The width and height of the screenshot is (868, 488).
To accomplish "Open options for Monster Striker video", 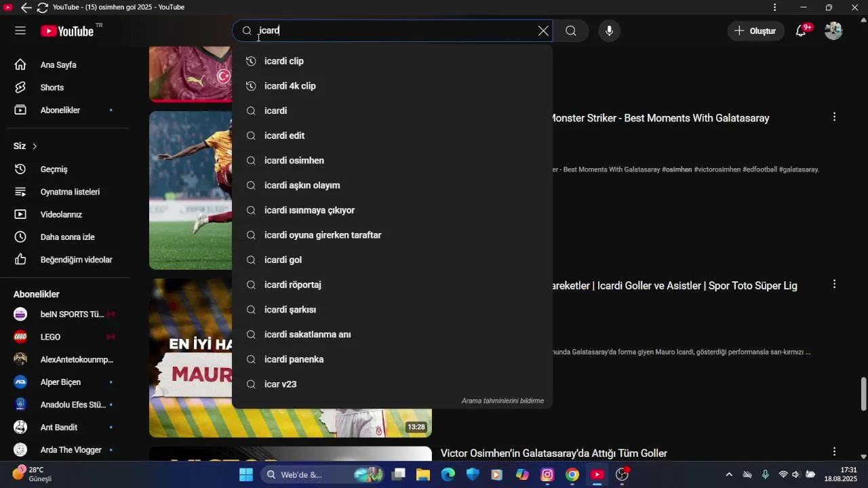I will [x=834, y=117].
